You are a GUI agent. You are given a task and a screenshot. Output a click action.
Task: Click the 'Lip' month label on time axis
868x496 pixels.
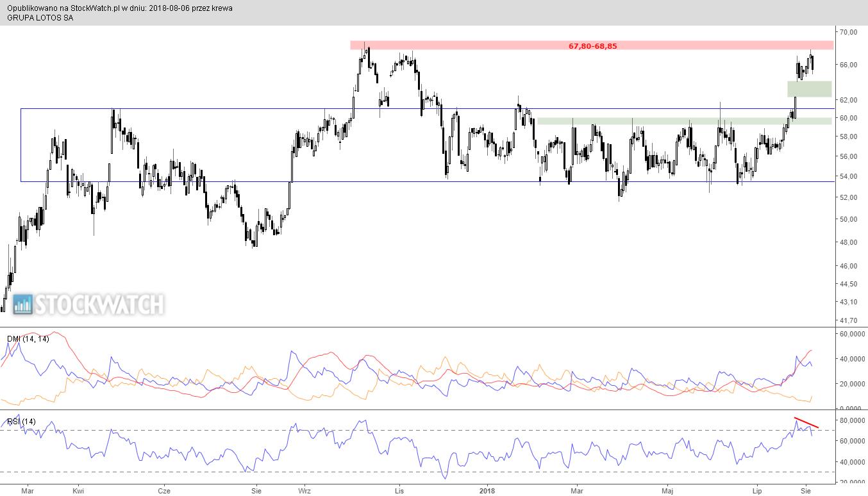pyautogui.click(x=758, y=491)
